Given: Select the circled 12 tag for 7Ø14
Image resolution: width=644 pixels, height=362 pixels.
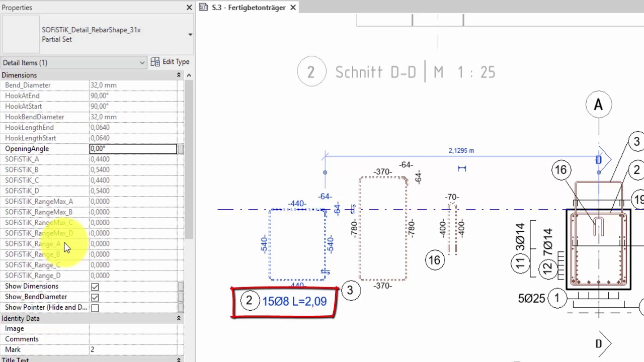Looking at the screenshot, I should point(548,269).
